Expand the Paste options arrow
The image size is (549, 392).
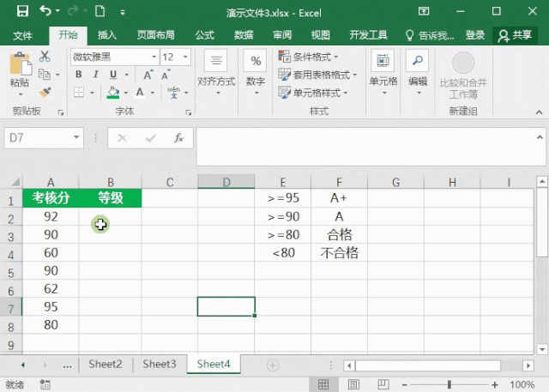click(21, 94)
